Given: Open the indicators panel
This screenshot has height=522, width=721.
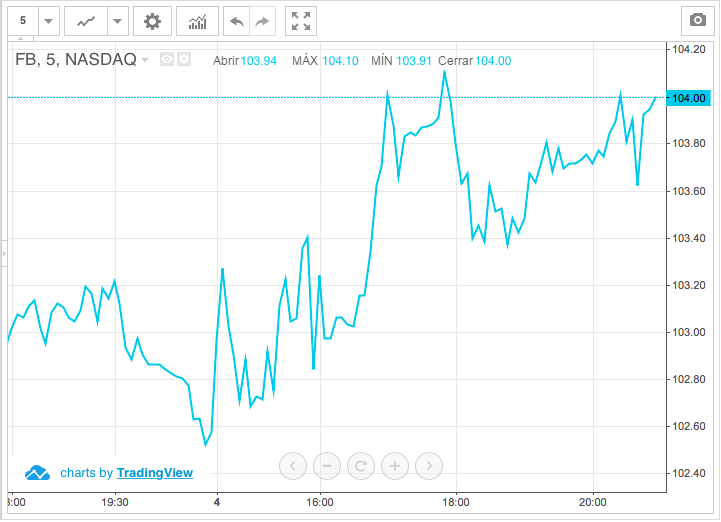Looking at the screenshot, I should tap(197, 21).
